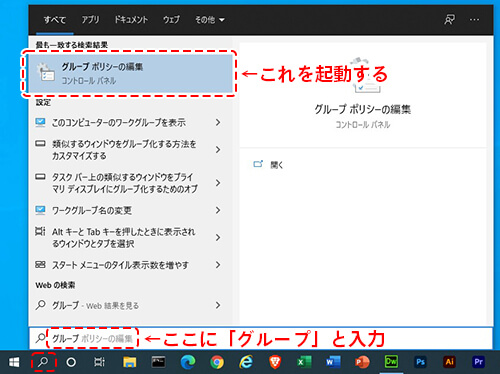Switch to the ウェブ tab

coord(171,20)
